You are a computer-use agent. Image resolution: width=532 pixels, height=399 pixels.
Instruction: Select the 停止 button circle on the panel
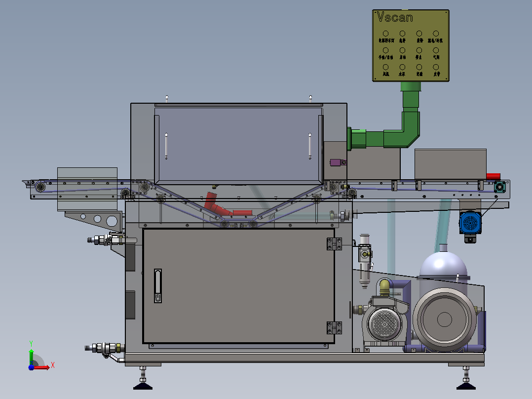pyautogui.click(x=419, y=50)
